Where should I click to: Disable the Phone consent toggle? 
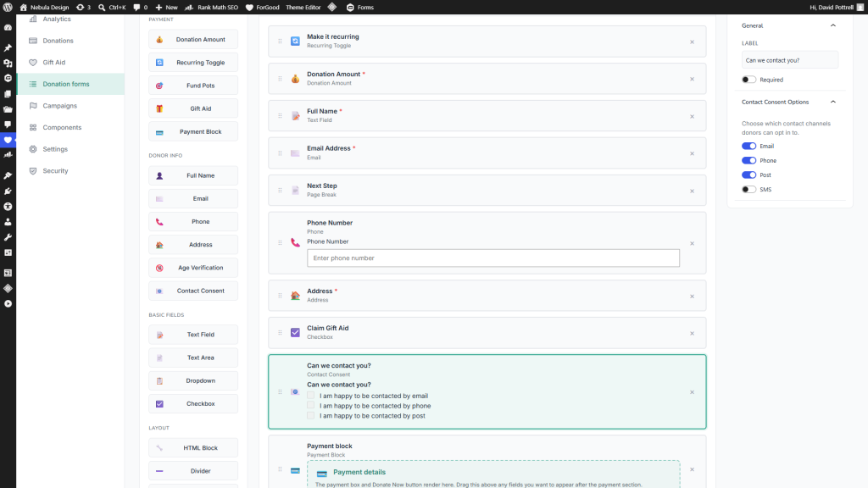[748, 160]
